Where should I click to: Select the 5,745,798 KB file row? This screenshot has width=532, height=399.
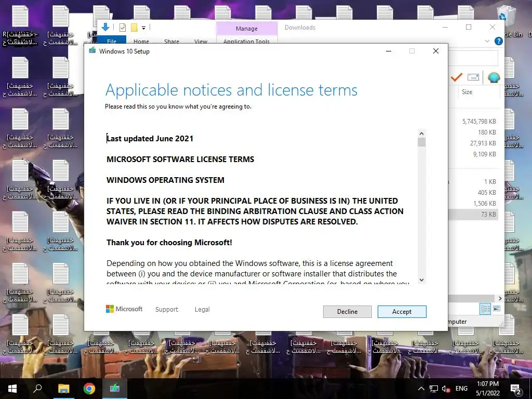[x=474, y=121]
